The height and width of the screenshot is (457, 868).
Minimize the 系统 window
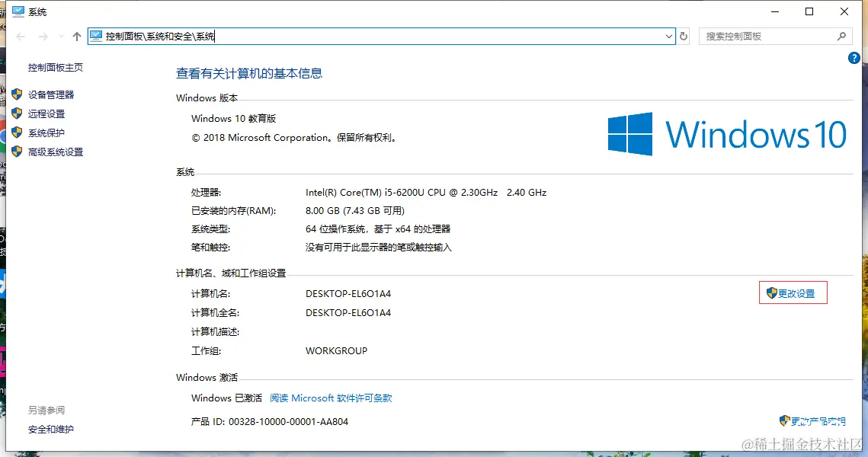click(775, 11)
